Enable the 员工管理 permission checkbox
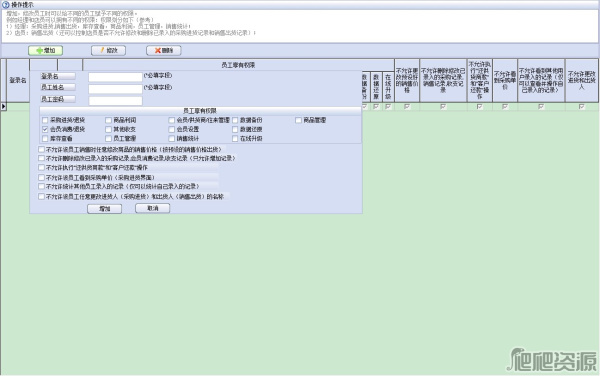The height and width of the screenshot is (376, 600). (108, 138)
